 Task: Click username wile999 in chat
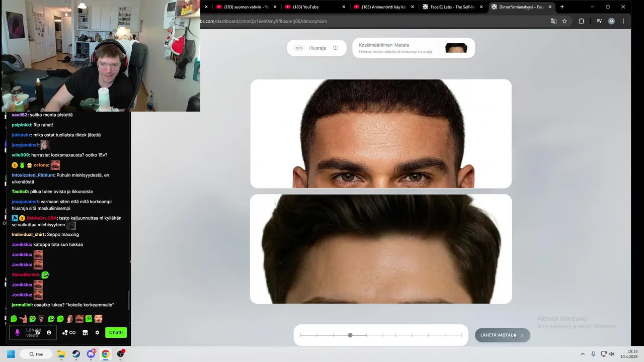pos(20,155)
